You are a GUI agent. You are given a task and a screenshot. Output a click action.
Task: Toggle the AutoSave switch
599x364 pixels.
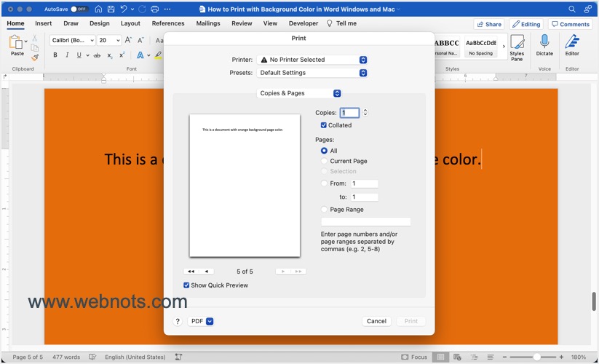tap(79, 9)
